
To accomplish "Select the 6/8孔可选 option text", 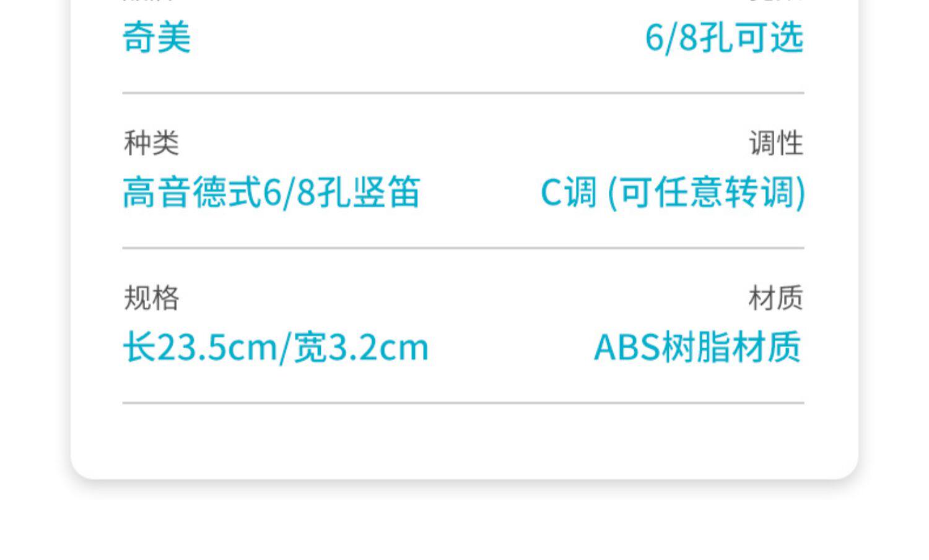I will tap(724, 38).
